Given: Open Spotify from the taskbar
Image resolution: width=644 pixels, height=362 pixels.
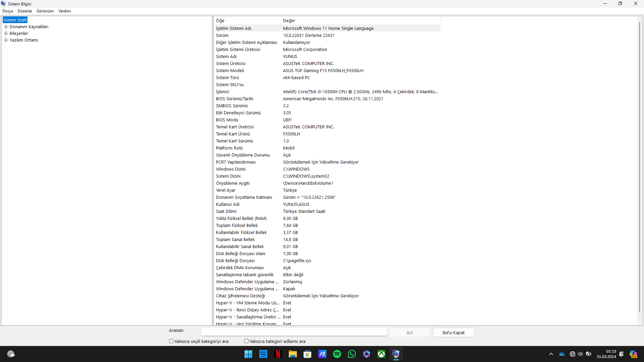Looking at the screenshot, I should pyautogui.click(x=337, y=354).
